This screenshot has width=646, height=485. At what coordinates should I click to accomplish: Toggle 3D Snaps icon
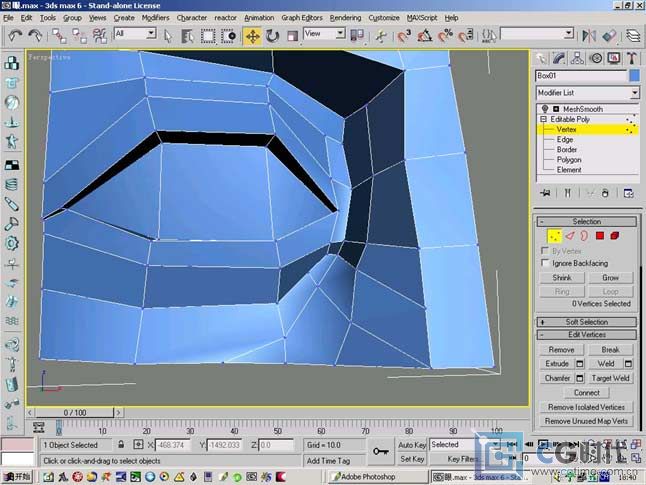[x=404, y=36]
